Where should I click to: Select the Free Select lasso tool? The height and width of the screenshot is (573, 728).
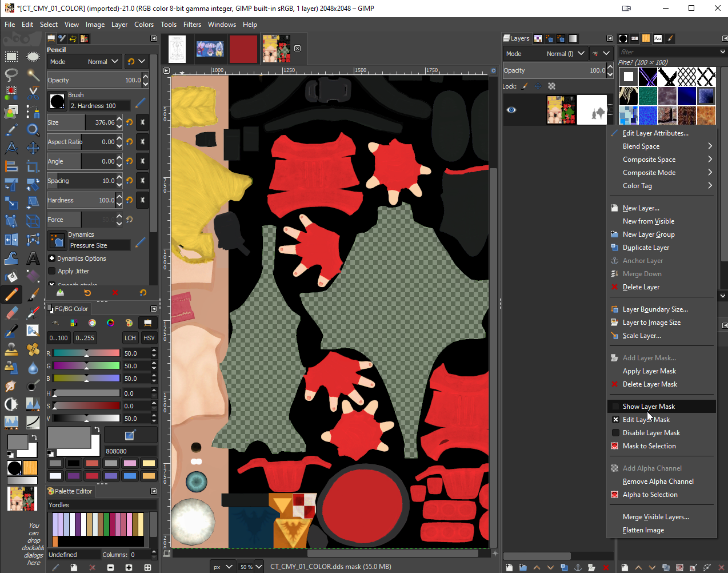coord(11,75)
